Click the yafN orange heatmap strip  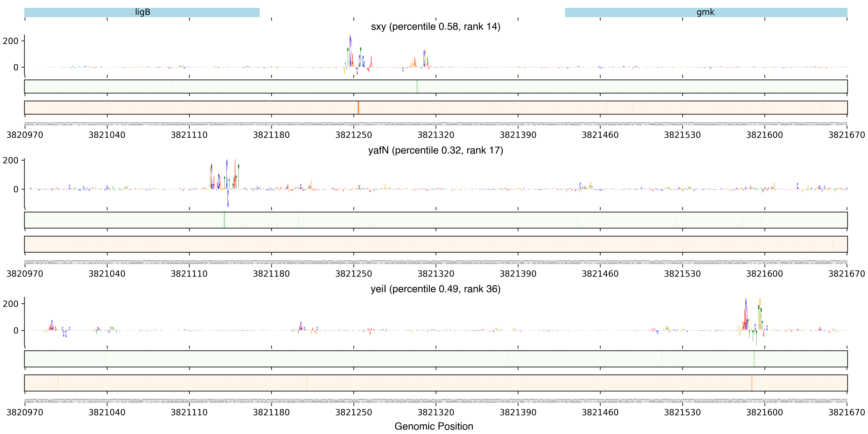[435, 244]
